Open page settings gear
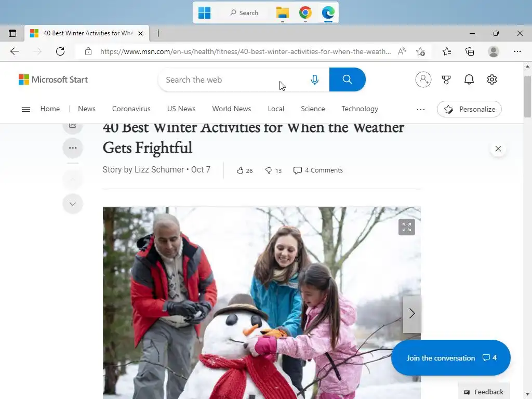 click(x=492, y=79)
